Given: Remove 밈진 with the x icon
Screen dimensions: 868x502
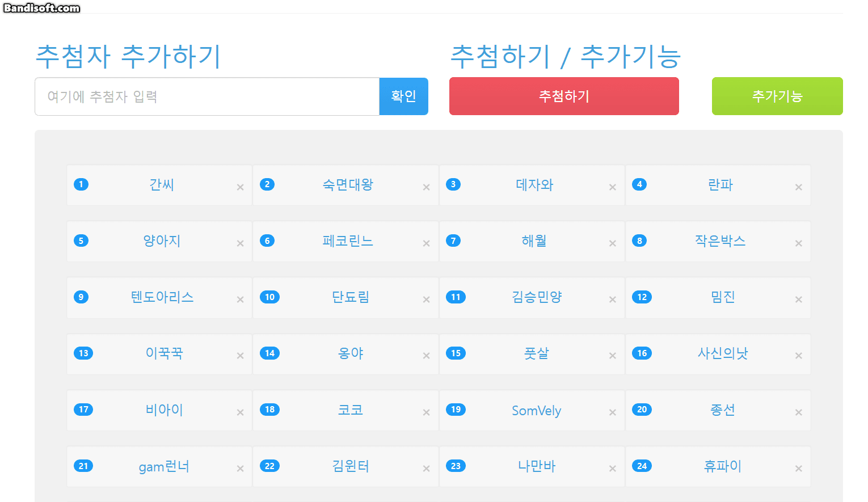Looking at the screenshot, I should pos(798,299).
